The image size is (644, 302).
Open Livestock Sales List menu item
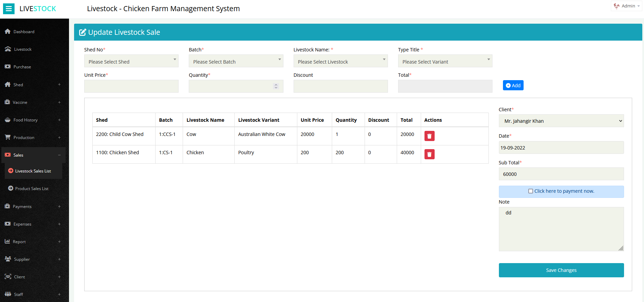tap(33, 171)
